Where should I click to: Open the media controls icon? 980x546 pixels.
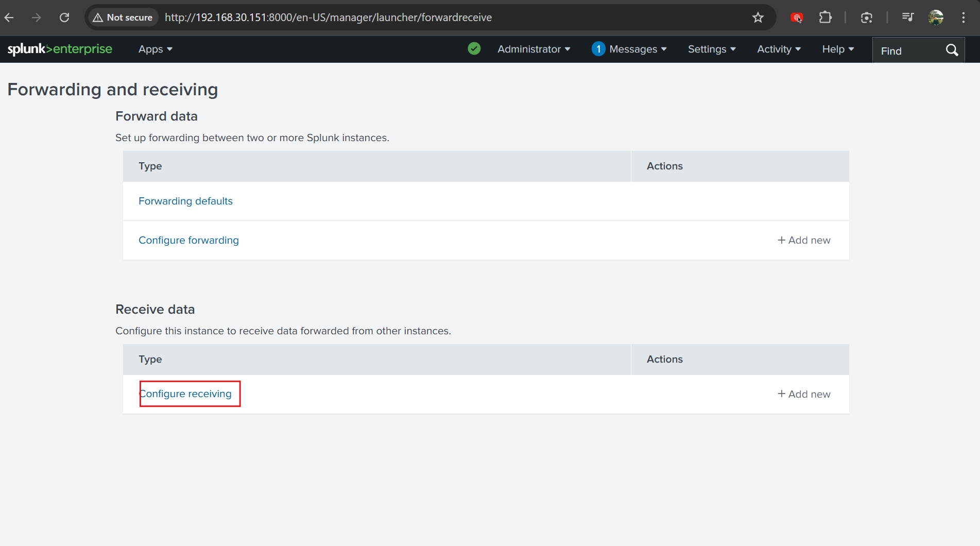(x=907, y=18)
